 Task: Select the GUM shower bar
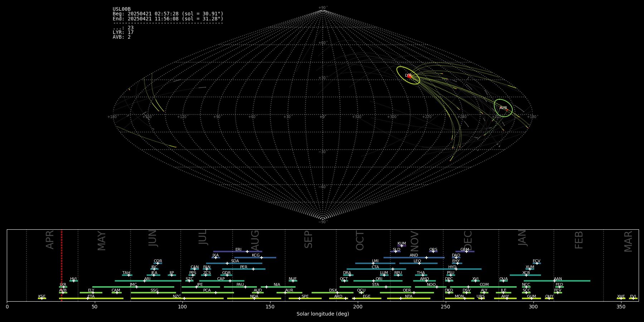[531, 298]
